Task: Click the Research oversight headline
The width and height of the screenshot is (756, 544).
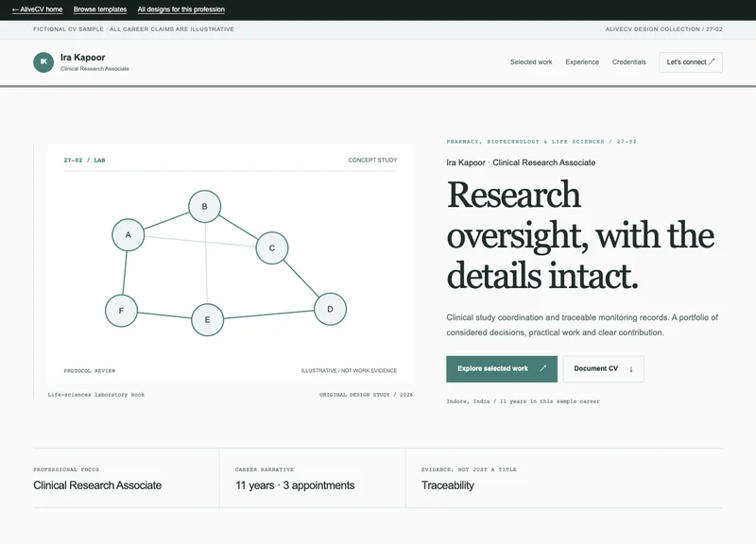Action: [x=580, y=234]
